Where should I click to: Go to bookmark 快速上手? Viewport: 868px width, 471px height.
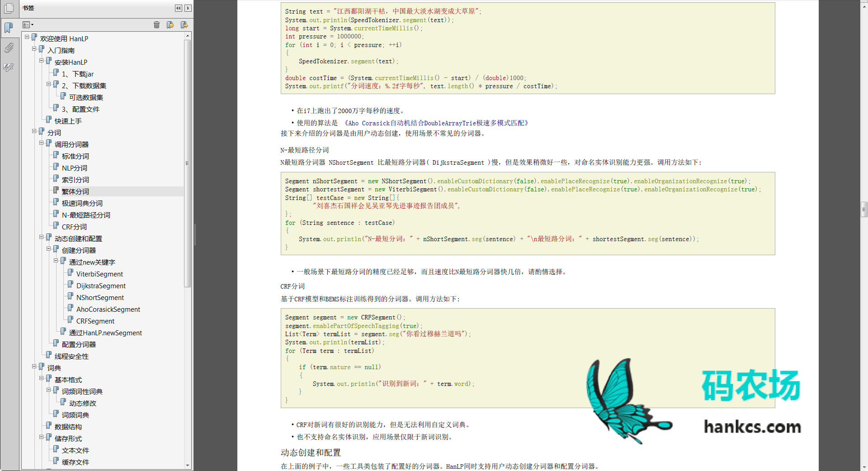(x=68, y=121)
